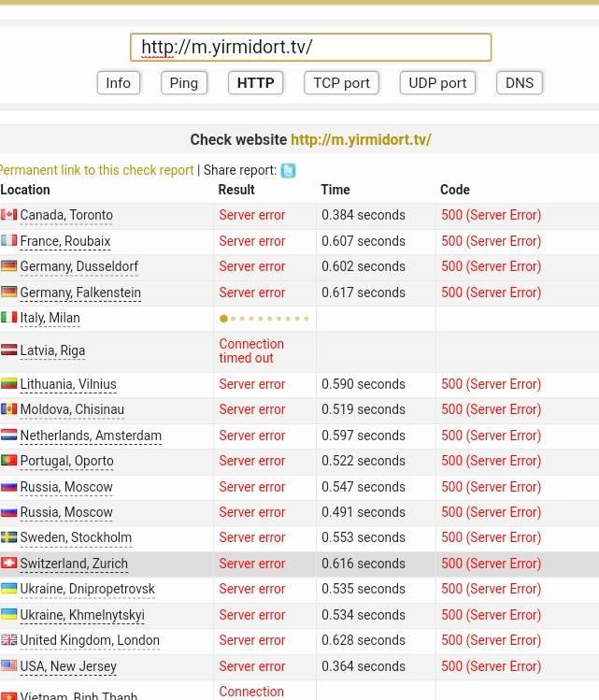Click the Sweden flag icon
This screenshot has height=700, width=599.
point(9,537)
